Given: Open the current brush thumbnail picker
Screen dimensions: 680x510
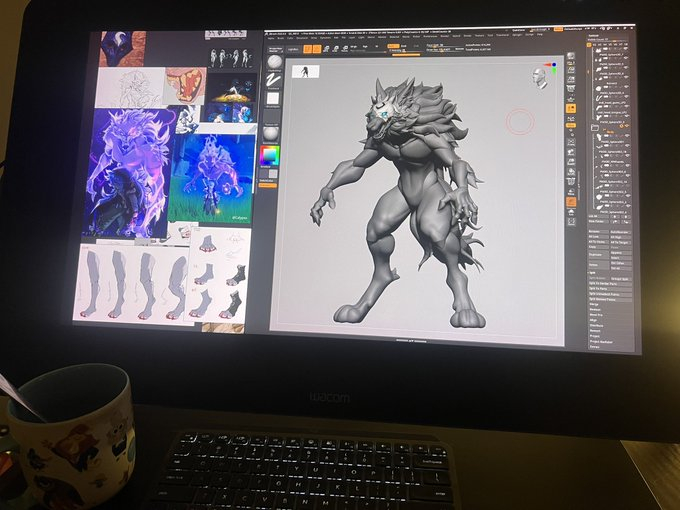Looking at the screenshot, I should click(275, 61).
